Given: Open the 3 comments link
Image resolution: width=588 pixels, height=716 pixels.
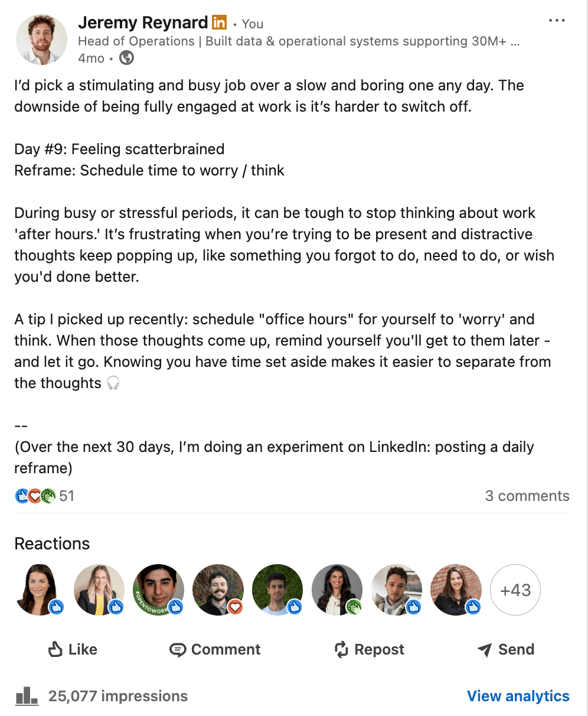Looking at the screenshot, I should click(527, 496).
